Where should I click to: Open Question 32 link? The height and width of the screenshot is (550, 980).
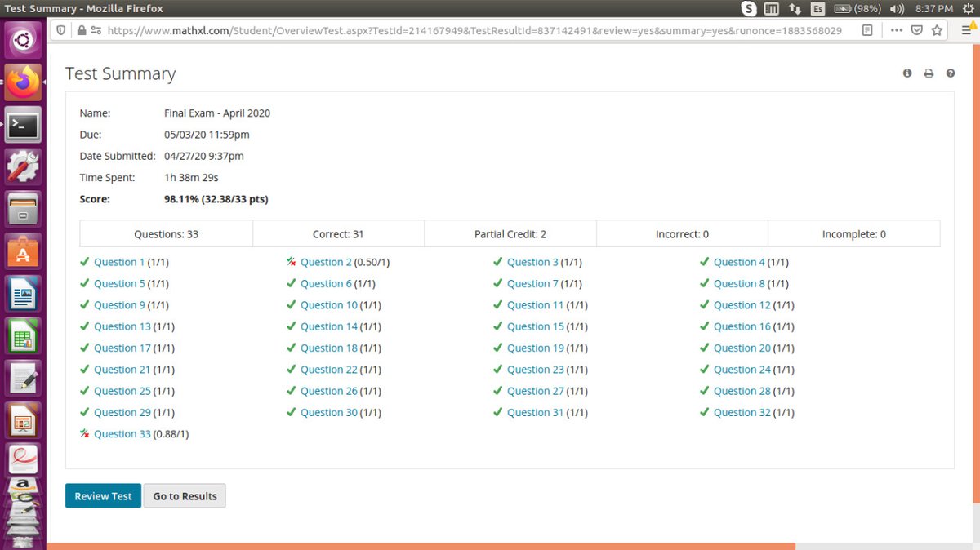[x=742, y=413]
